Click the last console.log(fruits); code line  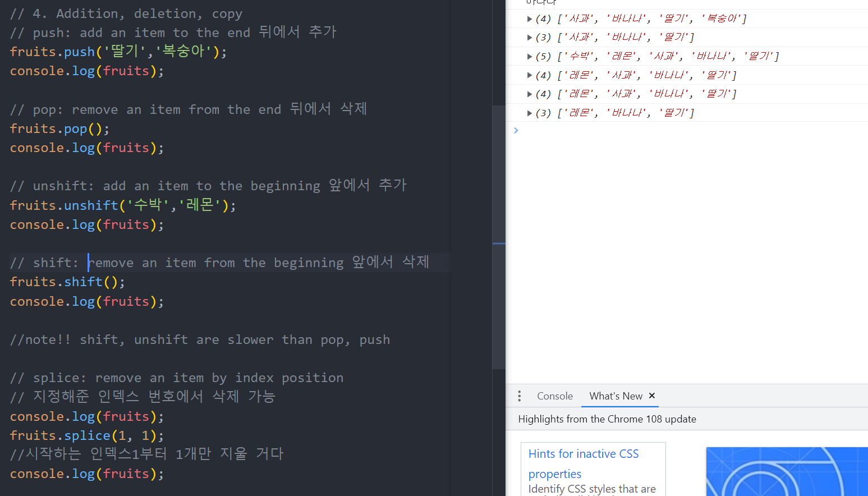point(87,474)
